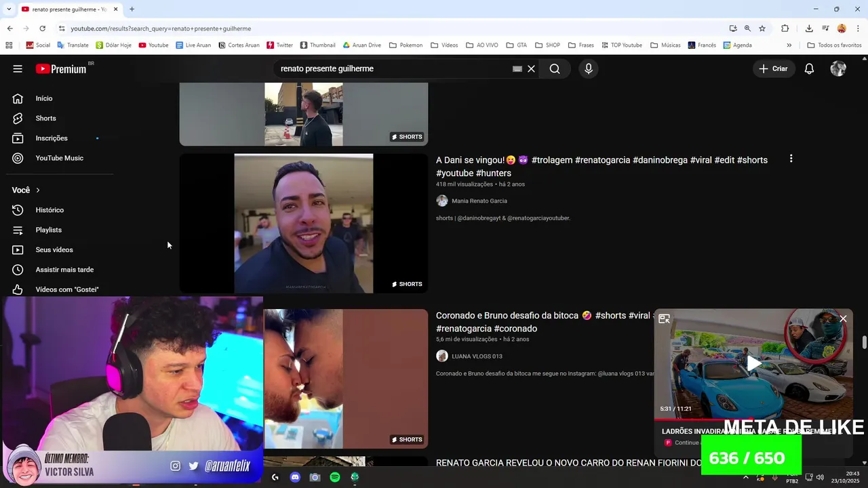Play the miniplayer video

[x=754, y=363]
